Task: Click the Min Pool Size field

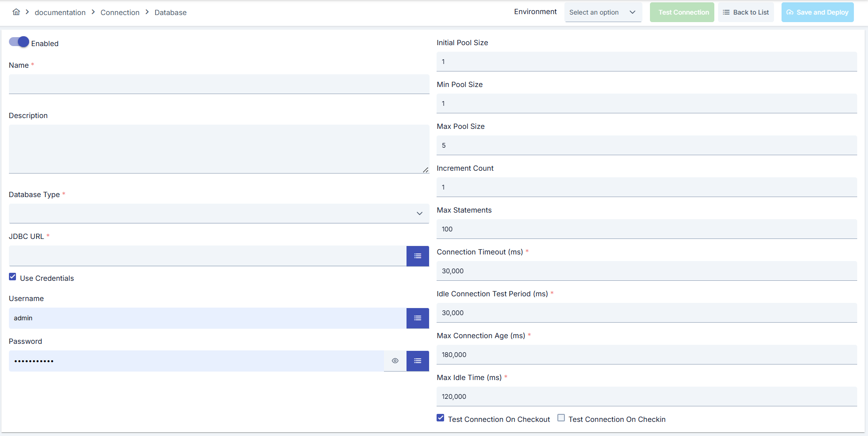Action: click(x=647, y=103)
